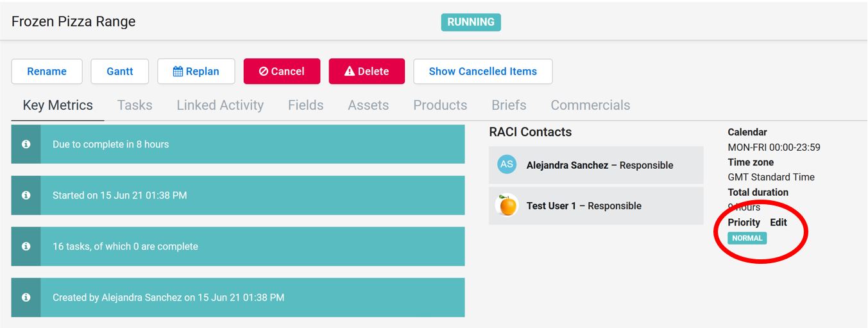The image size is (868, 328).
Task: Rename the Frozen Pizza Range project
Action: pos(47,71)
